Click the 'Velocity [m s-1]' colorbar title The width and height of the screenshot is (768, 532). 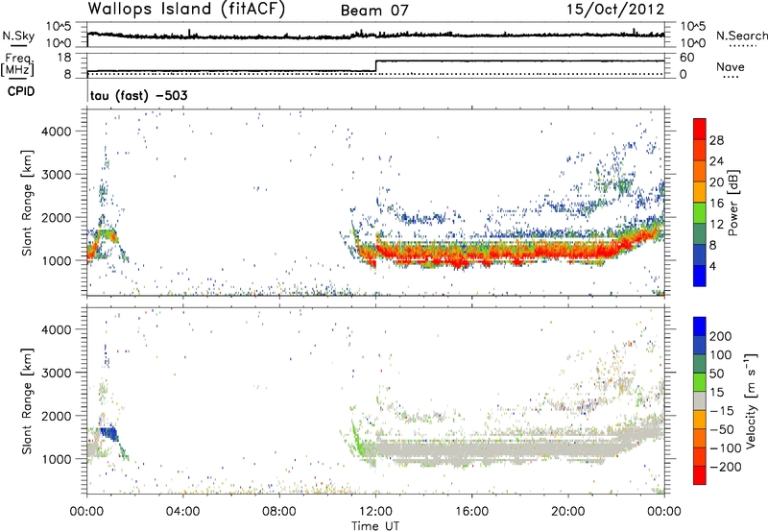pos(751,400)
